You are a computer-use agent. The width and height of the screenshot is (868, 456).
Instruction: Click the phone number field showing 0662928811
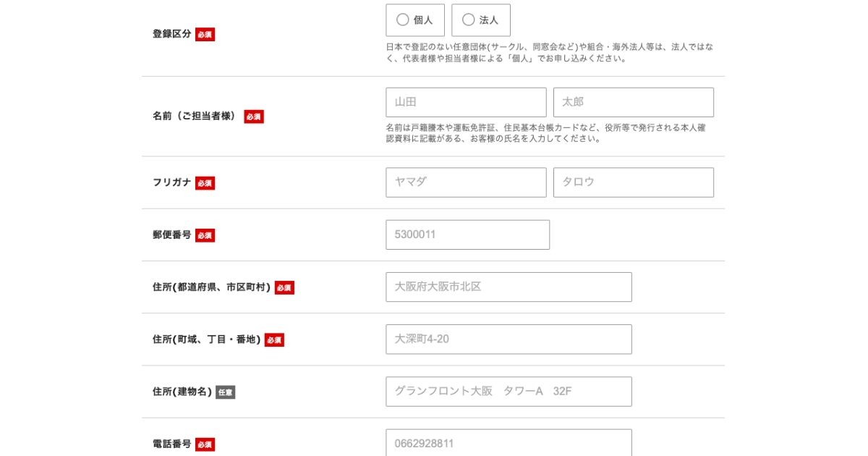click(x=509, y=443)
